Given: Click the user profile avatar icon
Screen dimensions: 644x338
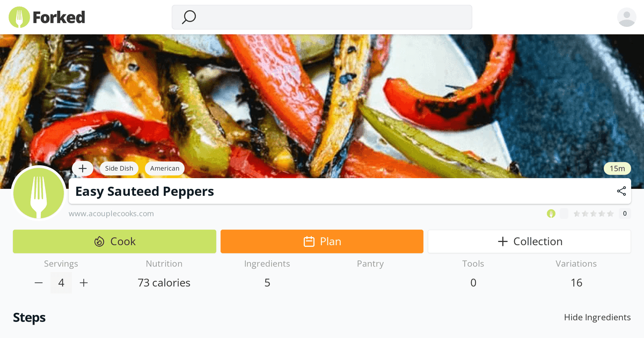Looking at the screenshot, I should [x=626, y=17].
